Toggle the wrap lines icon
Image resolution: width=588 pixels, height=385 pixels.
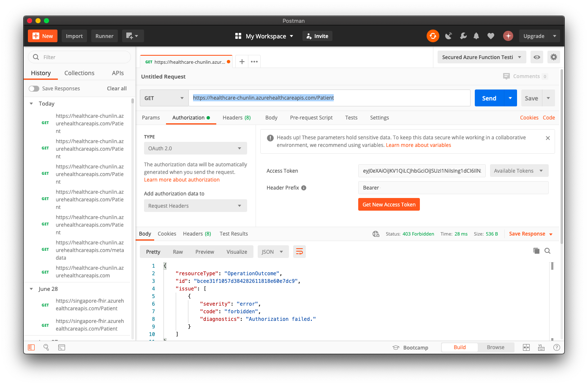pos(299,252)
